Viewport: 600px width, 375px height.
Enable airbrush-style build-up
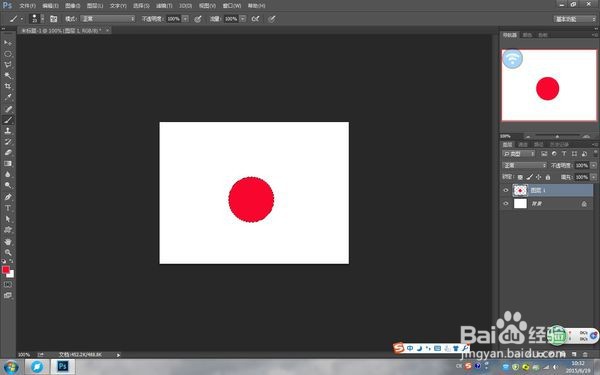[x=256, y=19]
